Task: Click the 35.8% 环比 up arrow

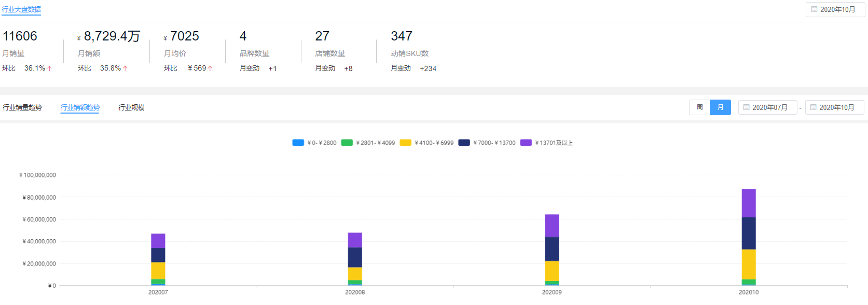Action: pos(125,68)
